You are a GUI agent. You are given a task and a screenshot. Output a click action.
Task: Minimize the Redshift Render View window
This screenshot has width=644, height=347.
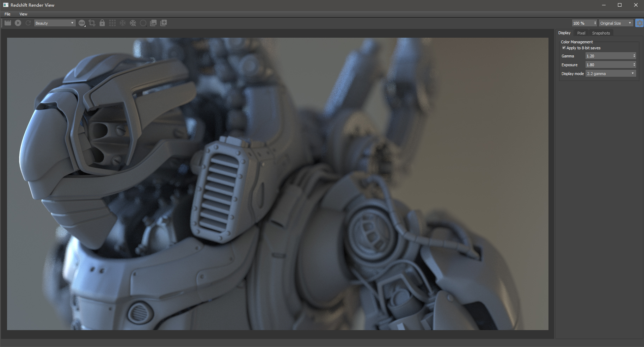(604, 5)
